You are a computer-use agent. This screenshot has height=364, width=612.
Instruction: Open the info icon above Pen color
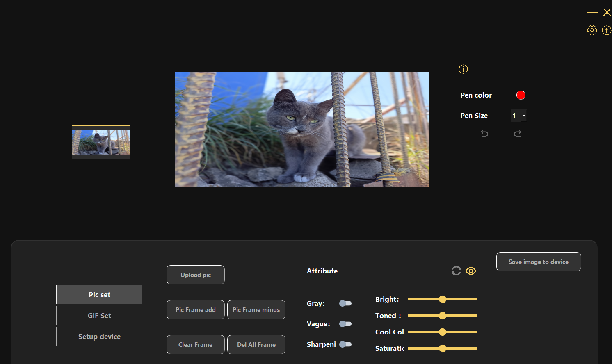[463, 69]
